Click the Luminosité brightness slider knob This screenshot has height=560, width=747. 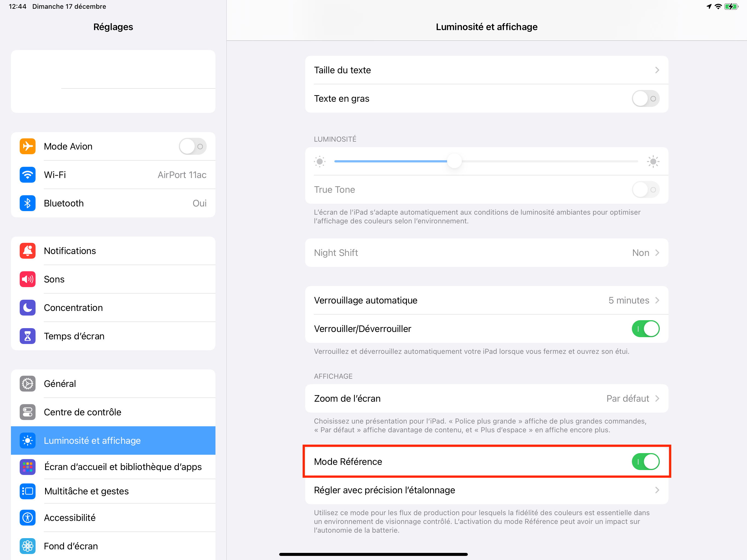(454, 161)
